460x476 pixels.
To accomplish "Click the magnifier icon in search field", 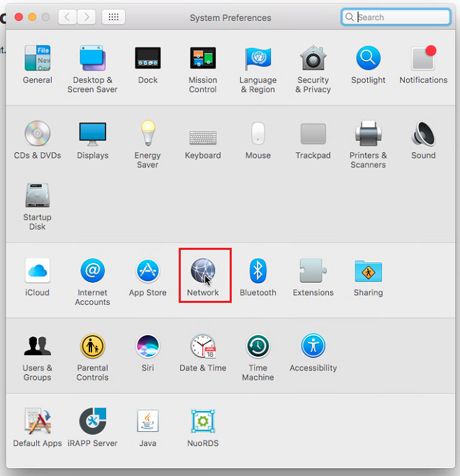I will [x=350, y=17].
